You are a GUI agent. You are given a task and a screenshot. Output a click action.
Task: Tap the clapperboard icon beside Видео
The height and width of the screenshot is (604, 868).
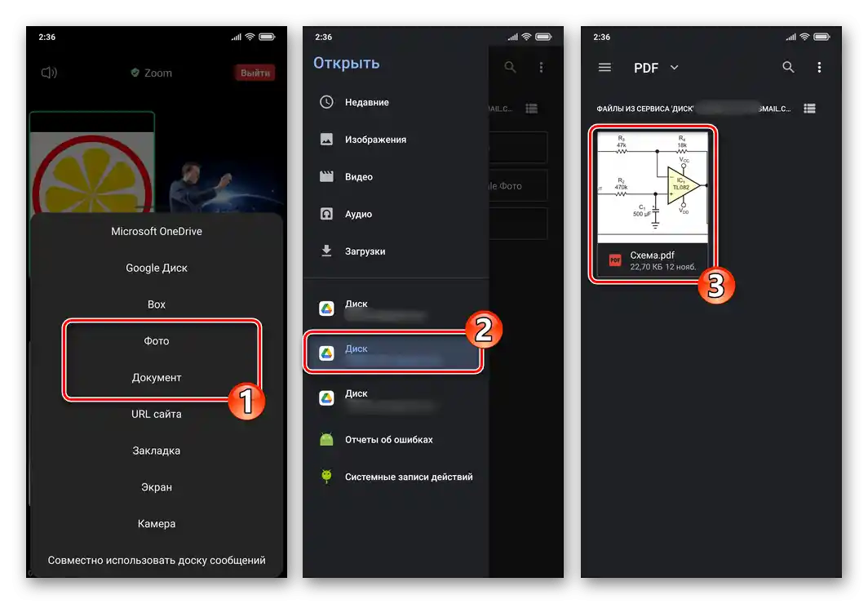click(326, 176)
